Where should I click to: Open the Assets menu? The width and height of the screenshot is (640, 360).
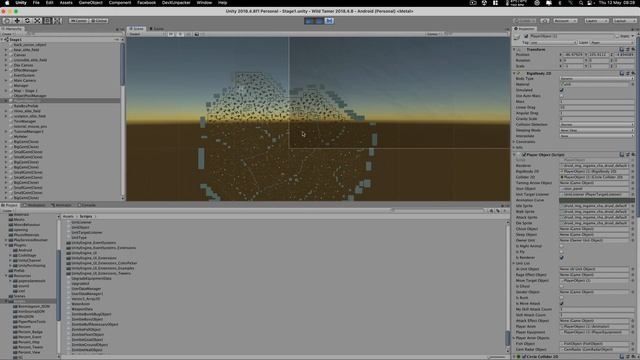point(66,3)
